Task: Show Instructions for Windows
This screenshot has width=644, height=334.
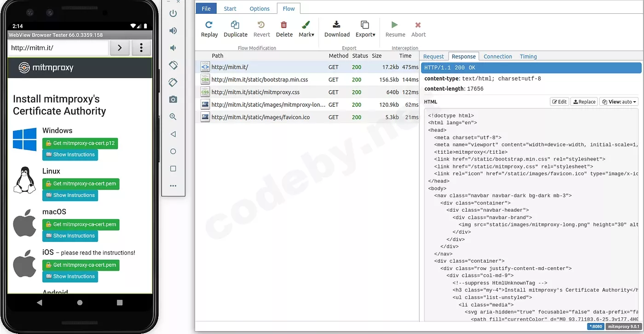Action: coord(70,155)
